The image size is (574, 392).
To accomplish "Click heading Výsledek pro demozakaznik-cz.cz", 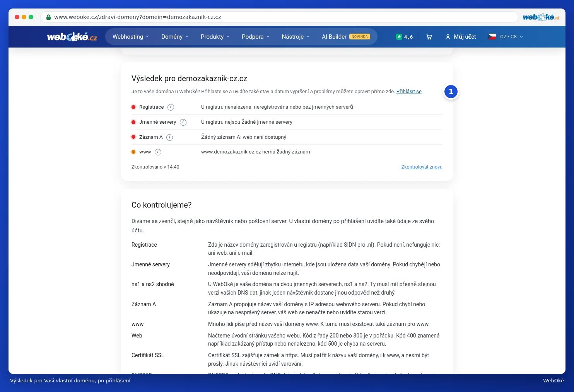I will click(189, 78).
